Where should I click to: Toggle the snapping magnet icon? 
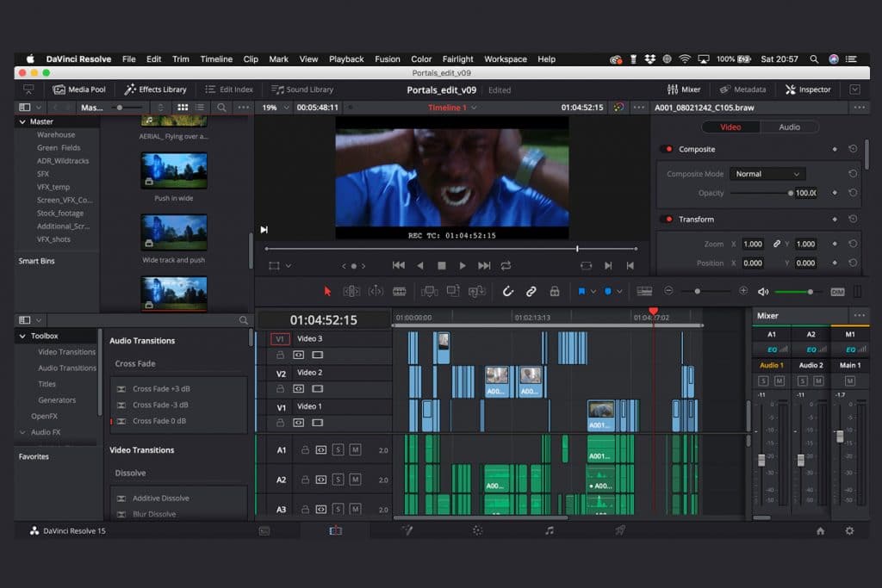508,292
